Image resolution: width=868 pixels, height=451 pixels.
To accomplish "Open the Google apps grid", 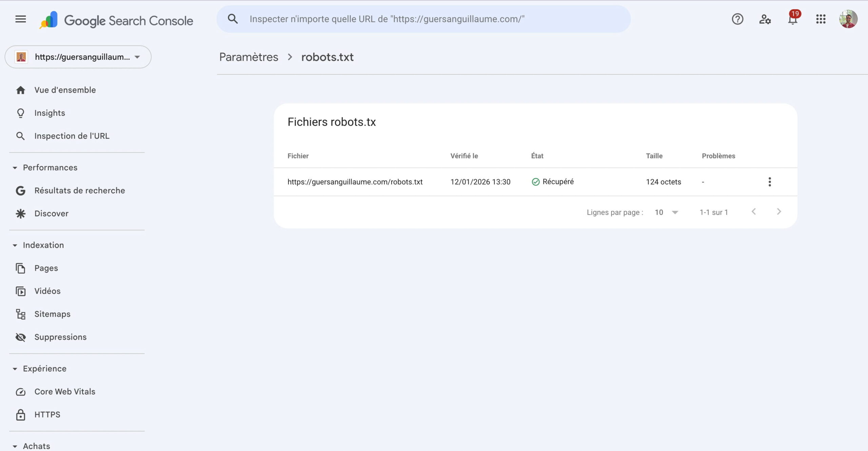I will tap(821, 19).
